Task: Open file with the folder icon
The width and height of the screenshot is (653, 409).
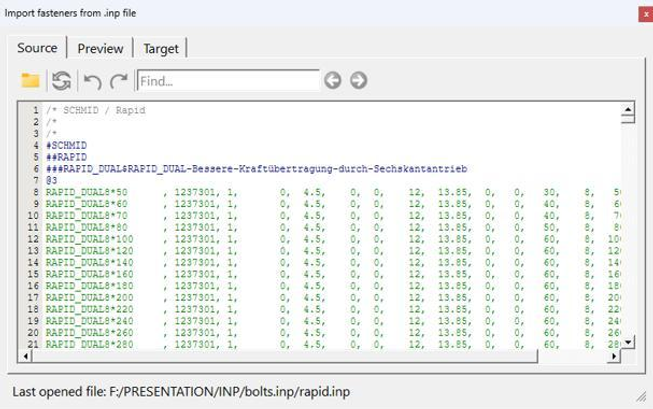Action: click(x=30, y=80)
